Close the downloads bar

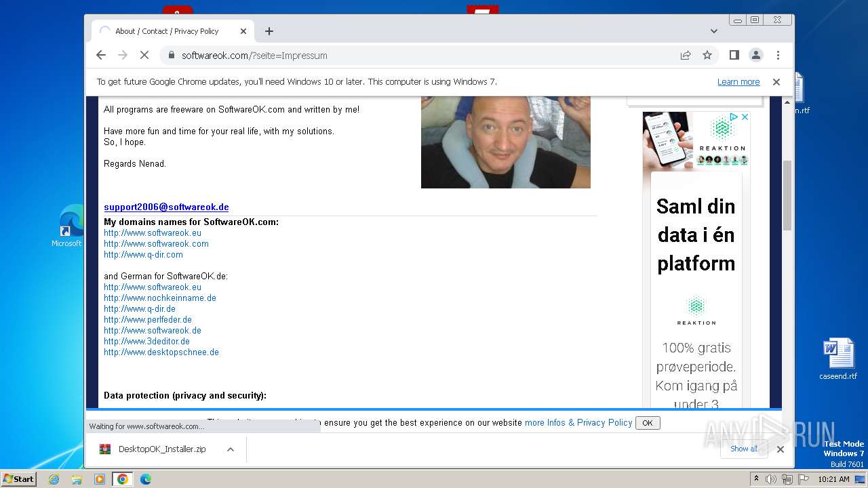780,449
